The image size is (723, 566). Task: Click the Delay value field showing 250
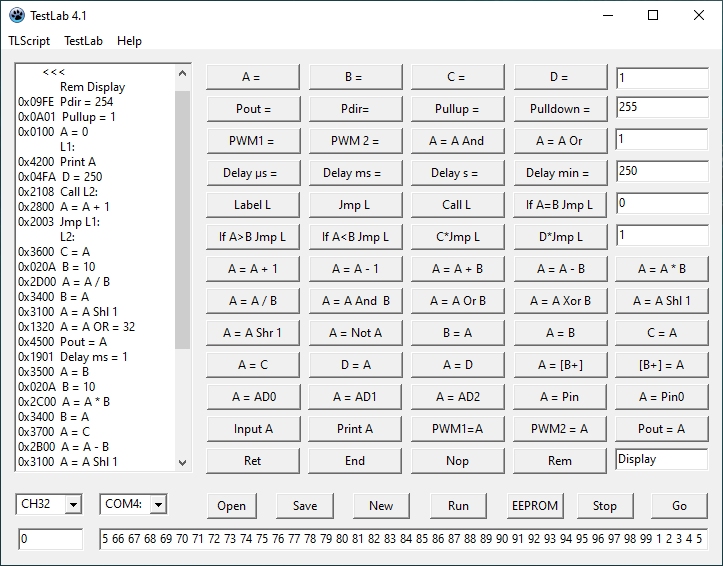(x=661, y=172)
